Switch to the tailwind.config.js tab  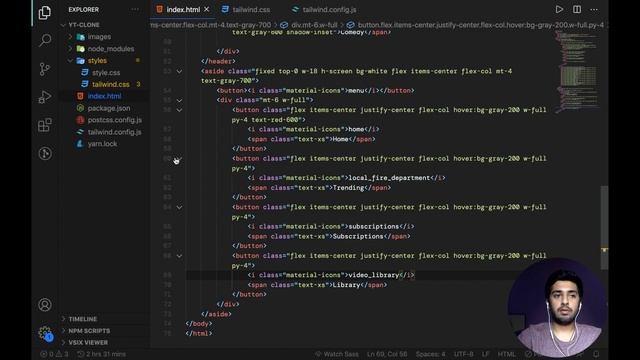324,9
